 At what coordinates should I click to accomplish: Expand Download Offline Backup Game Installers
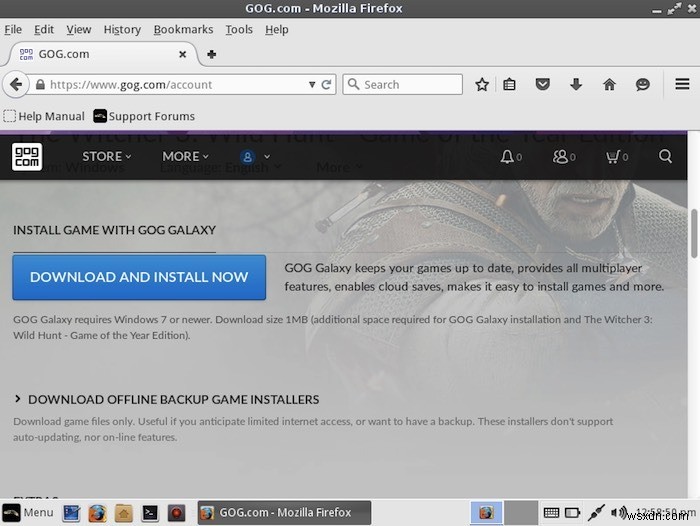click(166, 400)
